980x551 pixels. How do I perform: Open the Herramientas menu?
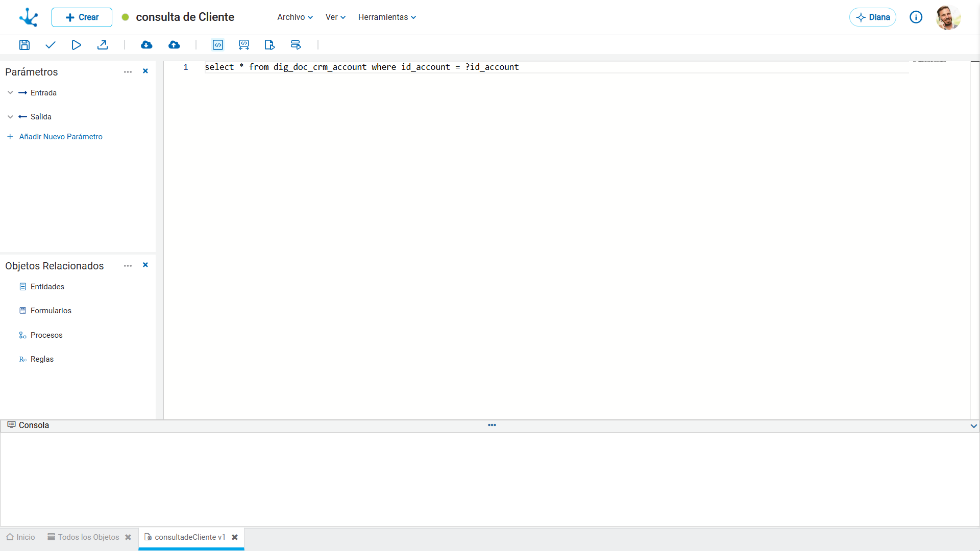click(x=387, y=17)
